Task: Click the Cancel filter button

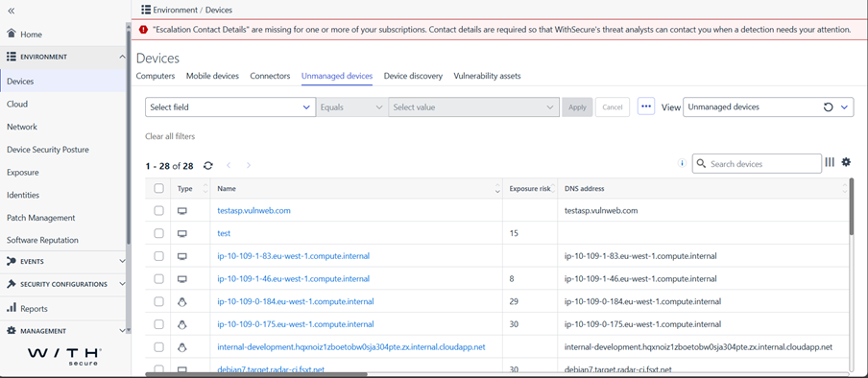Action: pos(613,107)
